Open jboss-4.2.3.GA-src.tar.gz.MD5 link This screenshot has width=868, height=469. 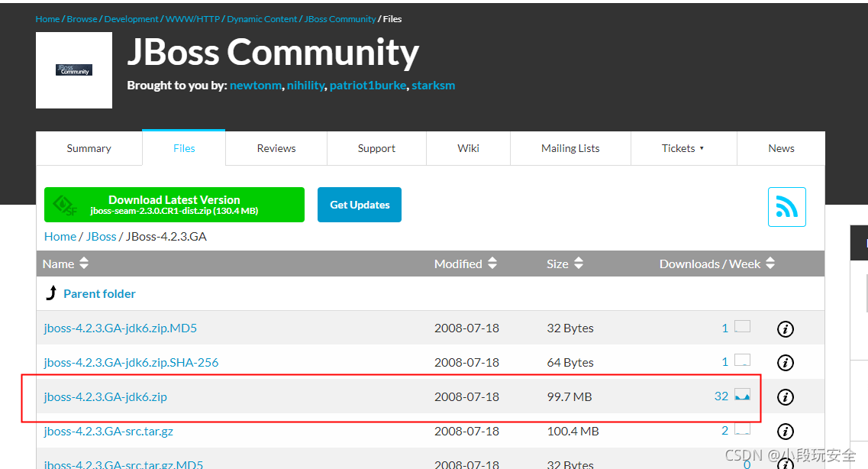124,464
